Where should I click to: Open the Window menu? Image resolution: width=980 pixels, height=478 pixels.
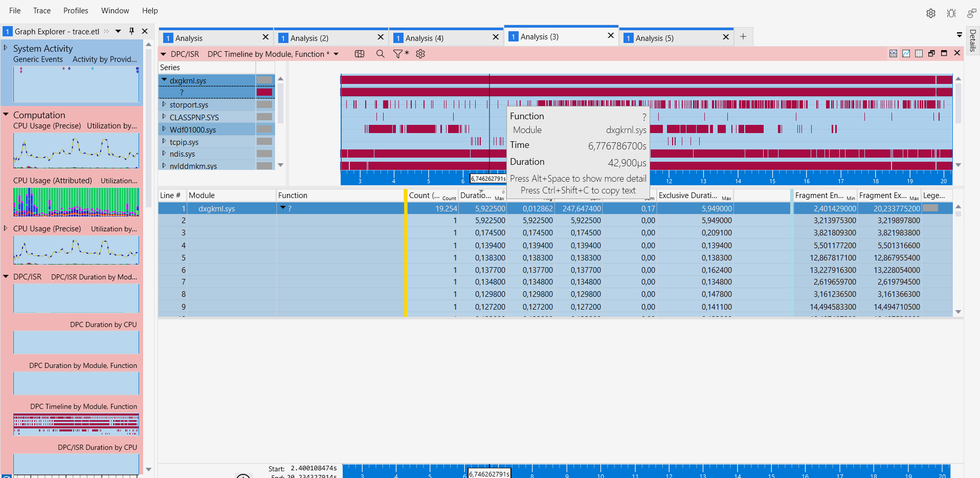point(115,10)
